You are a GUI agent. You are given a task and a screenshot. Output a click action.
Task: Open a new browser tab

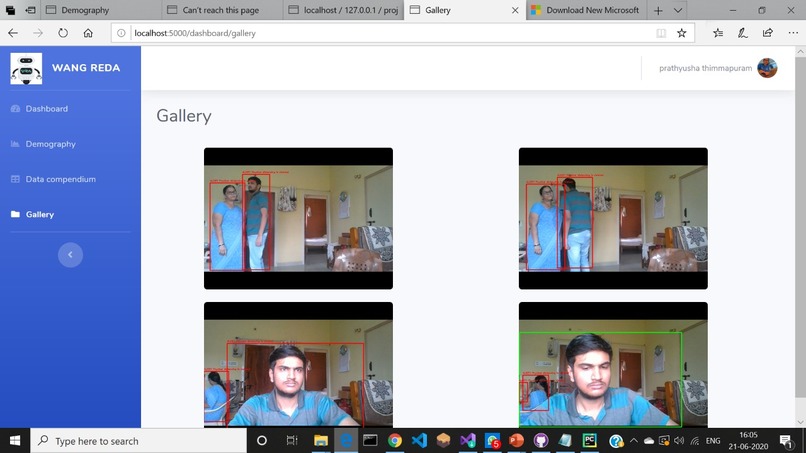click(x=658, y=10)
